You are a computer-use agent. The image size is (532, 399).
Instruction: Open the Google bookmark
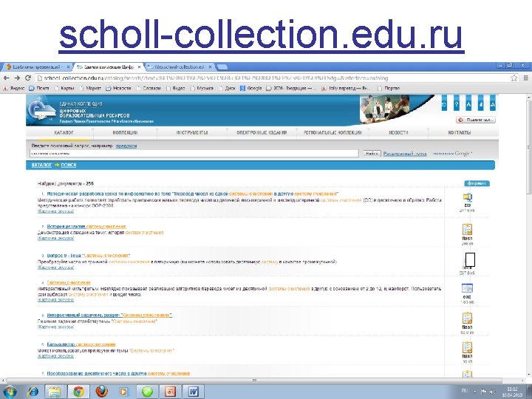pos(251,88)
